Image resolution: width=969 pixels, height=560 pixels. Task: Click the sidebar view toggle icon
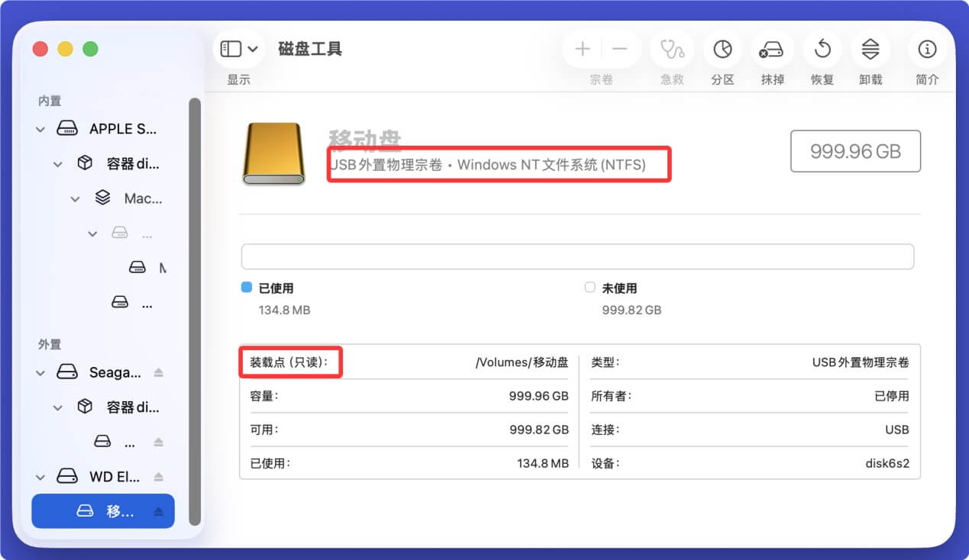coord(231,47)
